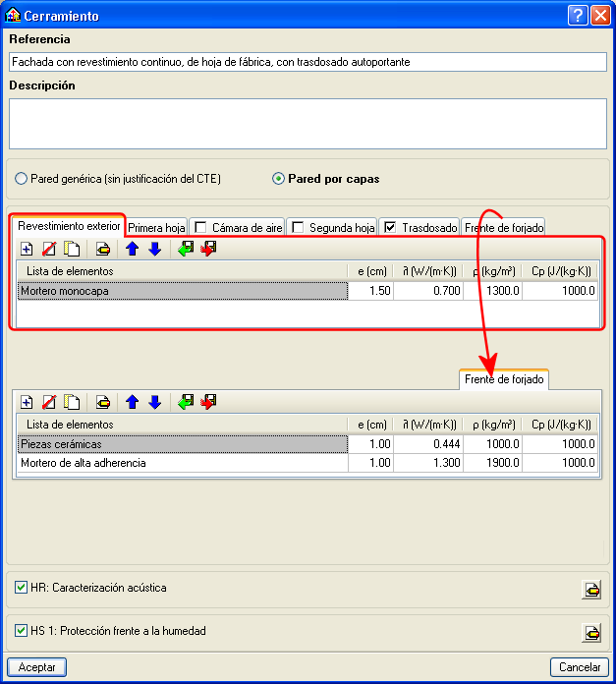Toggle HS 1: Protección frente a la humedad checkbox
Viewport: 616px width, 684px height.
(21, 631)
